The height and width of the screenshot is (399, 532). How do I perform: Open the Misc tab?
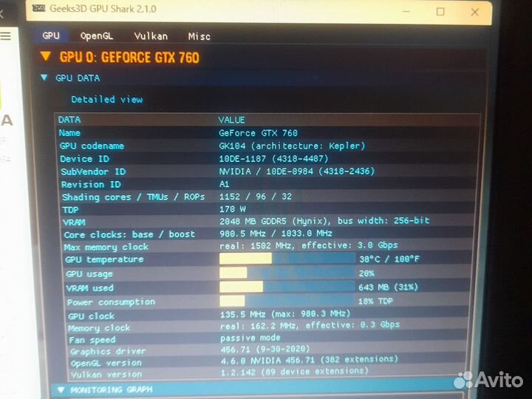click(x=199, y=36)
